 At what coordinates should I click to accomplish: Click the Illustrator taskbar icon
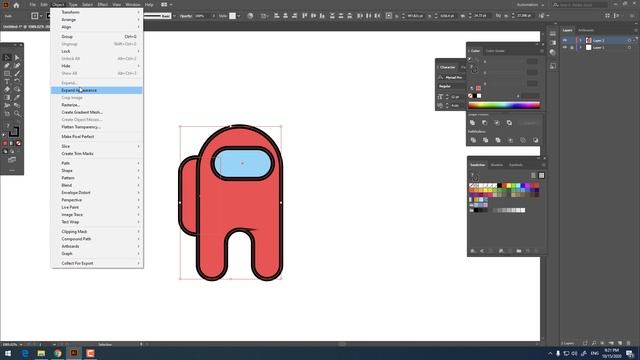74,353
